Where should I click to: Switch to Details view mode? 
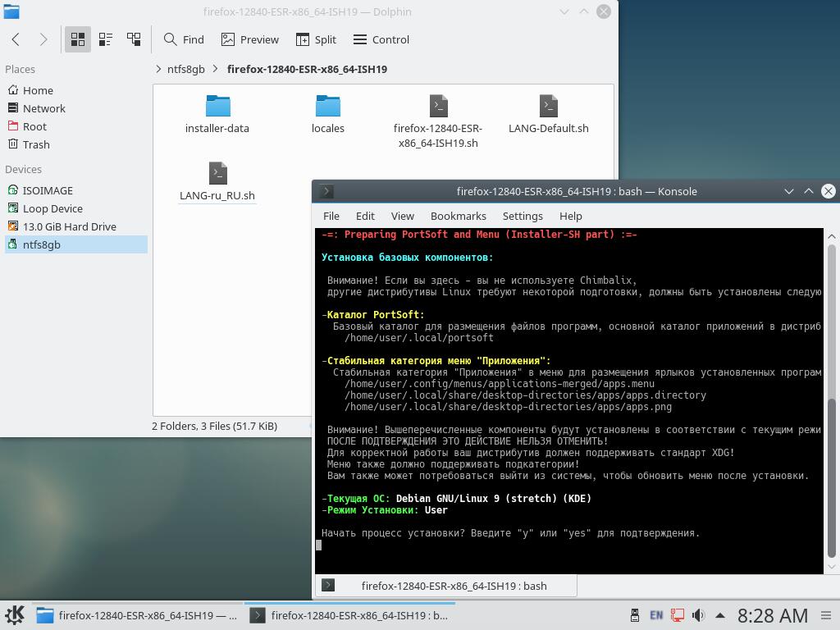[134, 39]
